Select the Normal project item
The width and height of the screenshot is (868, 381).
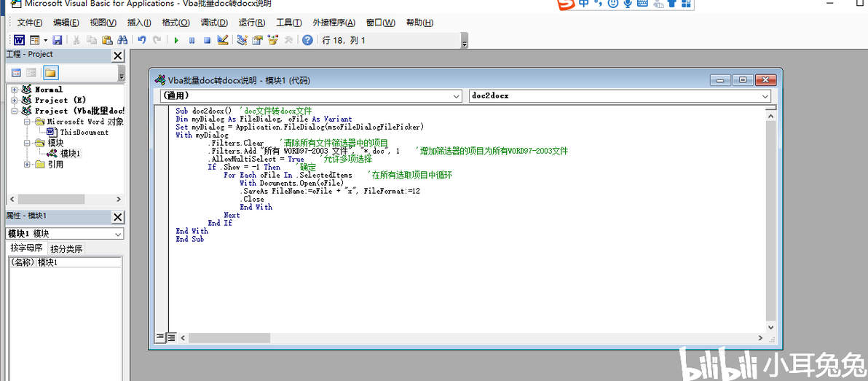point(49,89)
